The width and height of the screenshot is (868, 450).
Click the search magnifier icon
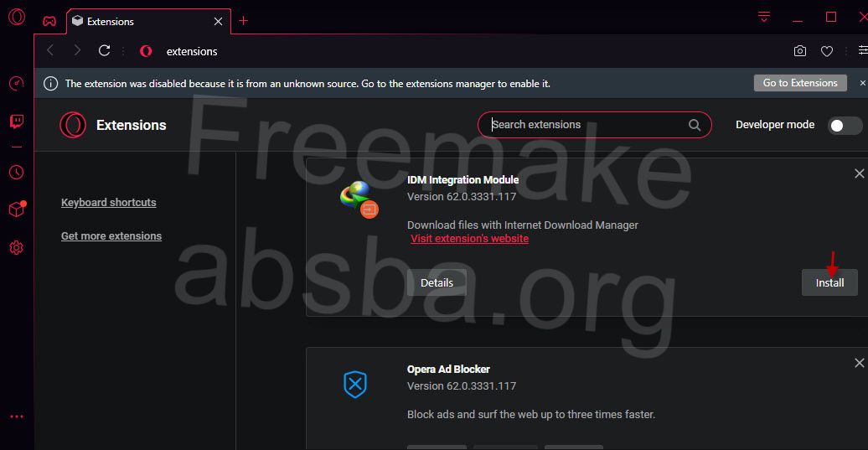(x=695, y=125)
